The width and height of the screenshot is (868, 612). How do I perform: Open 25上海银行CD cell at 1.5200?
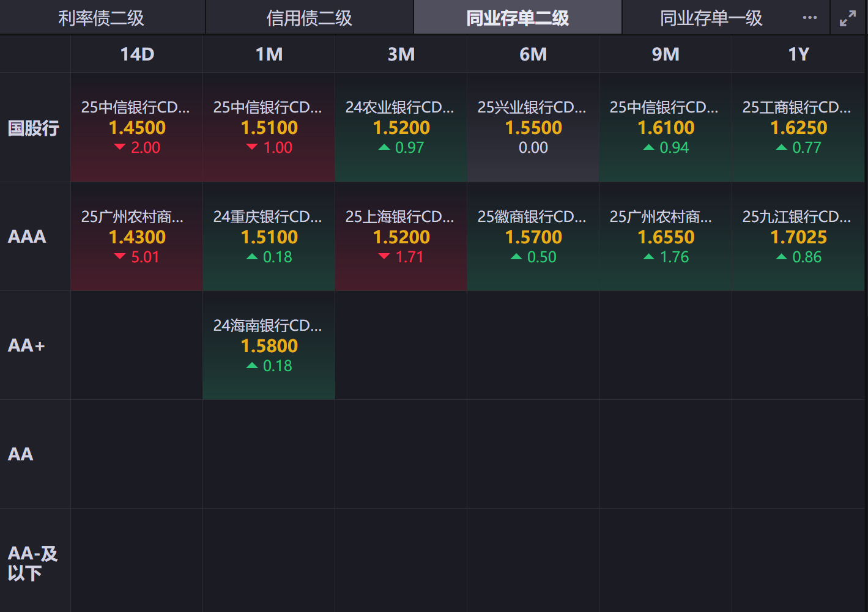pyautogui.click(x=401, y=237)
